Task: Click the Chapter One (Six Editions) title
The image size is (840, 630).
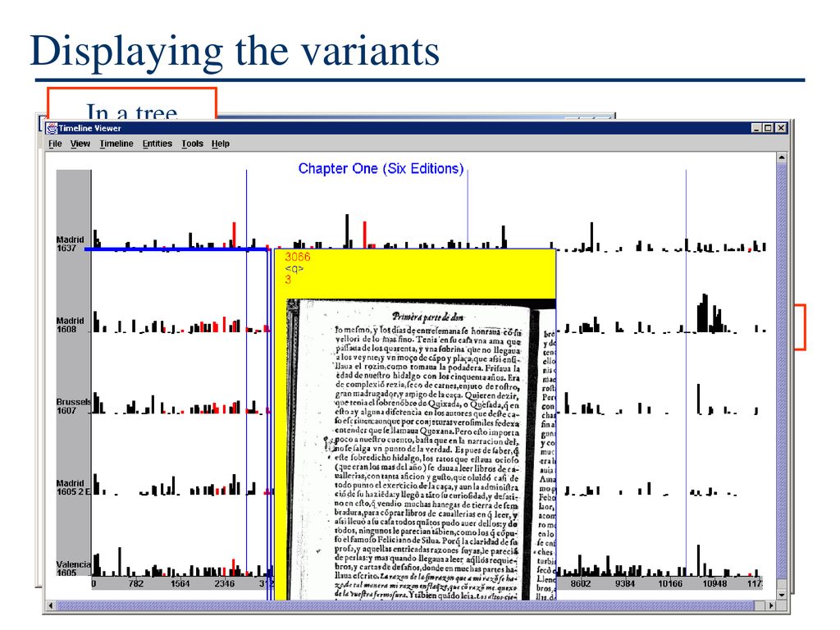Action: click(x=381, y=168)
